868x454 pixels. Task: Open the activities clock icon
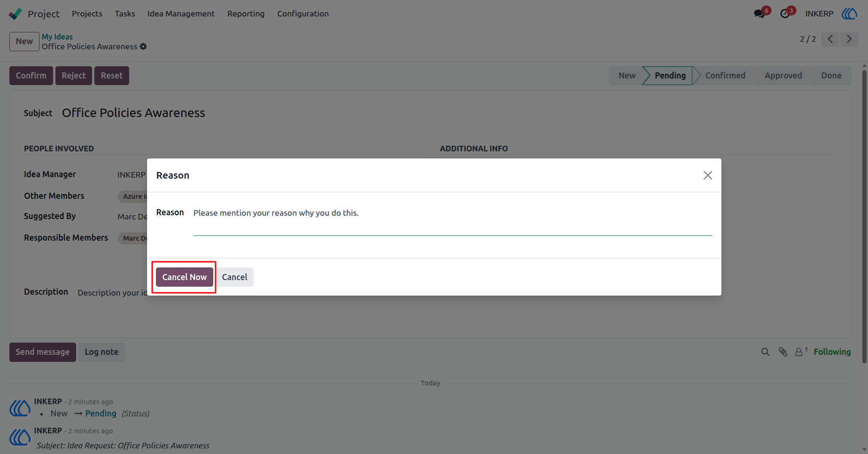pyautogui.click(x=785, y=14)
